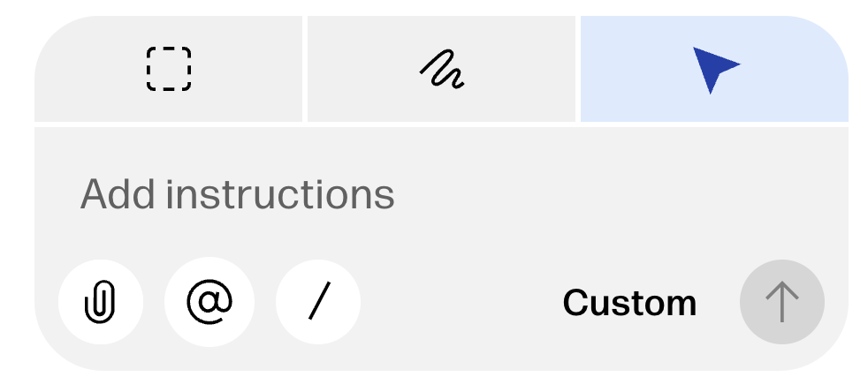Open the slash commands list
The image size is (868, 392).
tap(318, 303)
